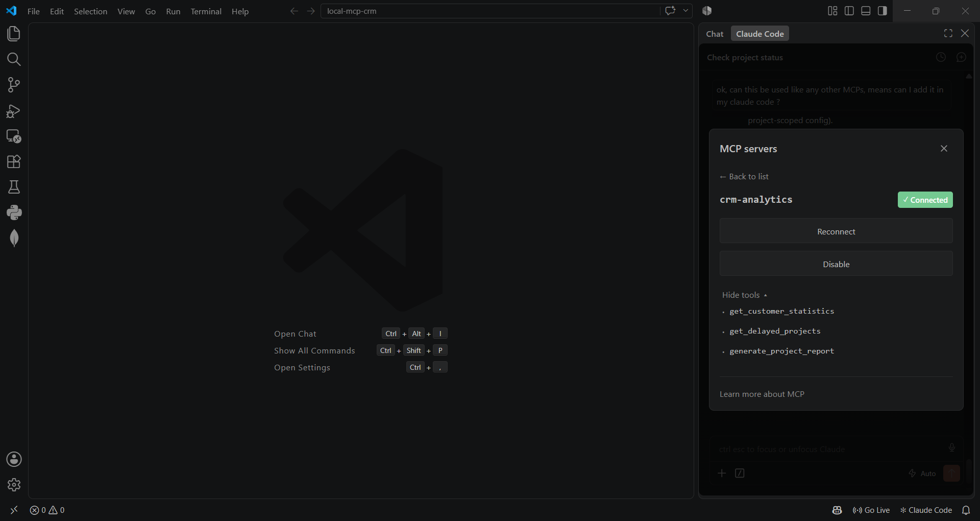Open Run and Debug view

pyautogui.click(x=14, y=111)
